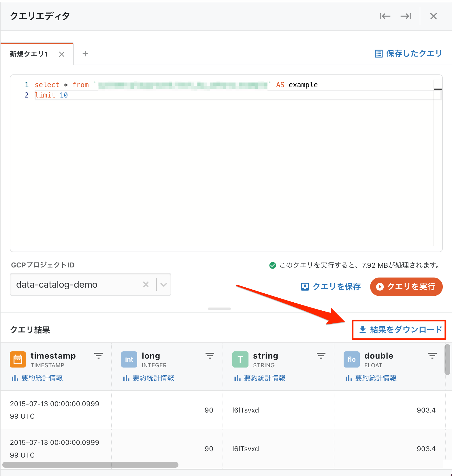452x476 pixels.
Task: Click the timestamp calendar type icon
Action: click(x=18, y=359)
